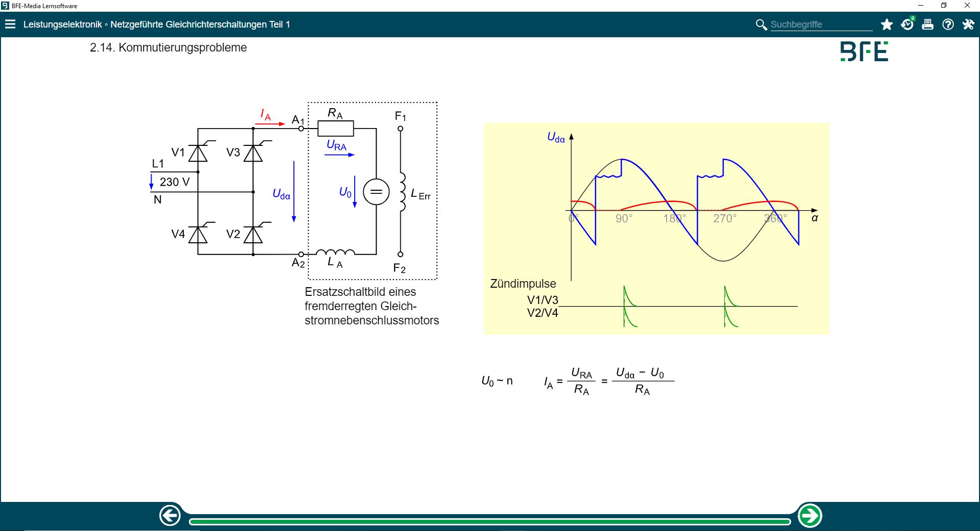Restore down the application window
This screenshot has width=980, height=531.
(x=944, y=6)
